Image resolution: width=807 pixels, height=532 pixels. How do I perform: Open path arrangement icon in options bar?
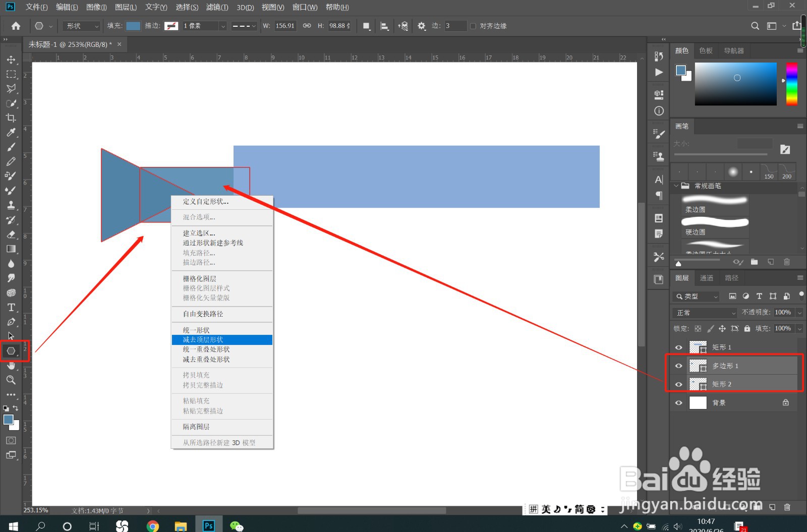click(x=402, y=26)
